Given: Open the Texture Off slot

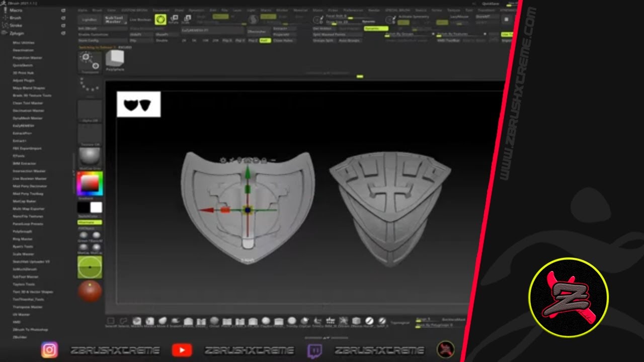Looking at the screenshot, I should coord(90,135).
